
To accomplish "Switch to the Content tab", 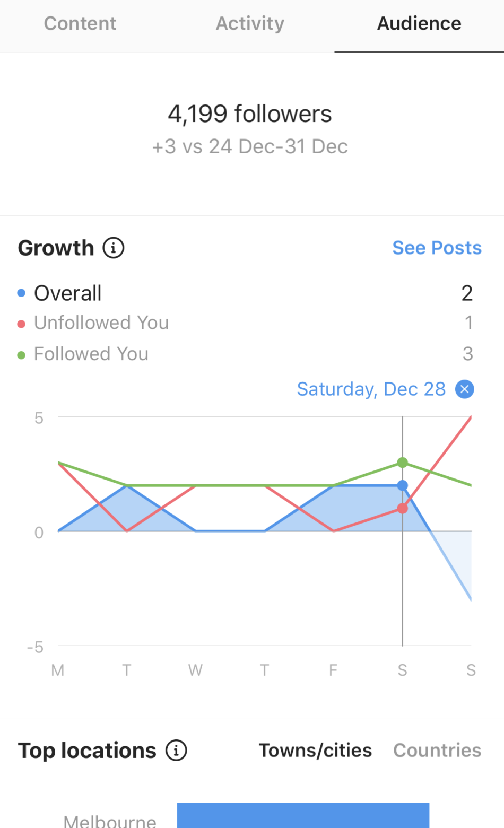I will (x=80, y=23).
